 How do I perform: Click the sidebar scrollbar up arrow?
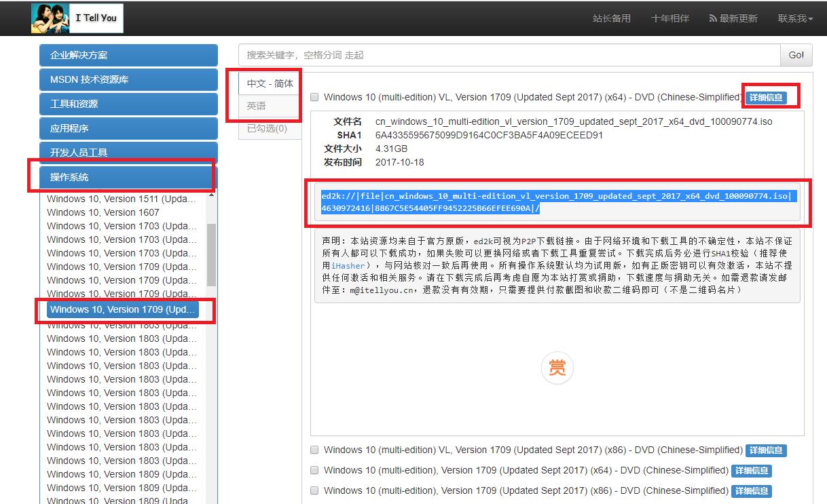(x=211, y=195)
